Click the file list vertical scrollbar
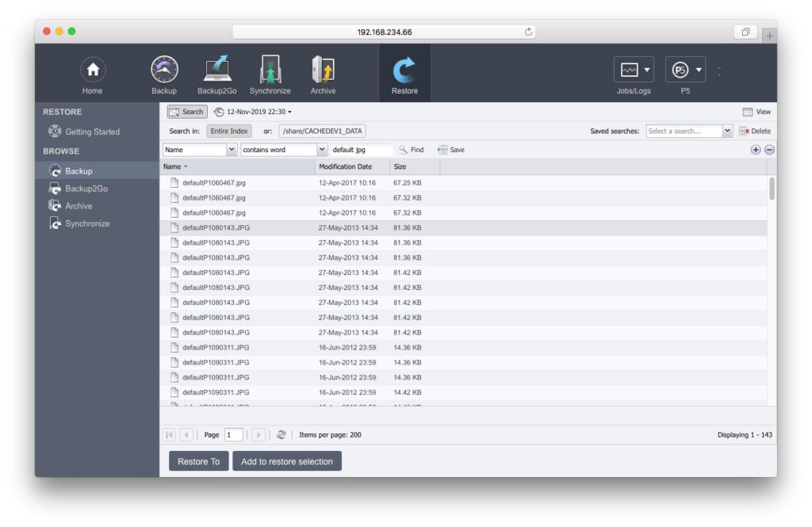812x527 pixels. 772,189
